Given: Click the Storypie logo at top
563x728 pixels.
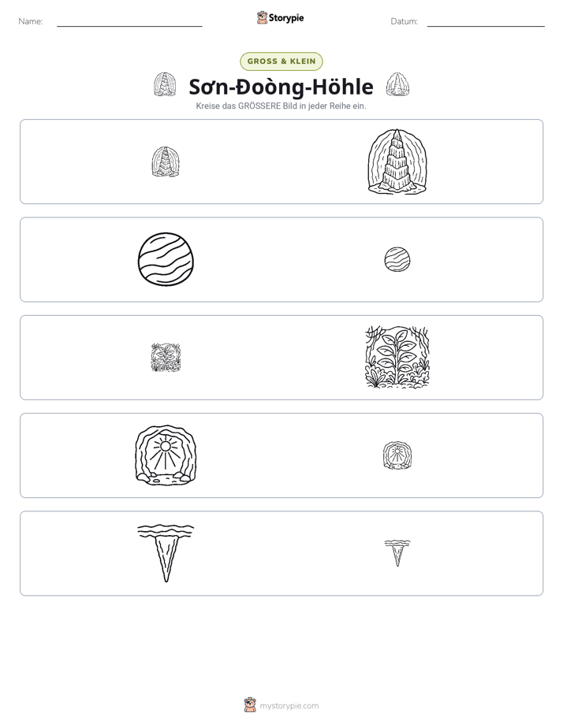Looking at the screenshot, I should coord(280,17).
